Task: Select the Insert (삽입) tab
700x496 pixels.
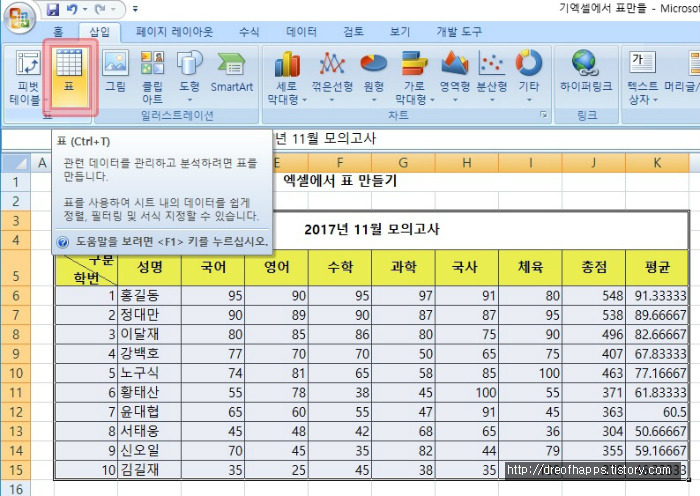Action: pos(99,32)
